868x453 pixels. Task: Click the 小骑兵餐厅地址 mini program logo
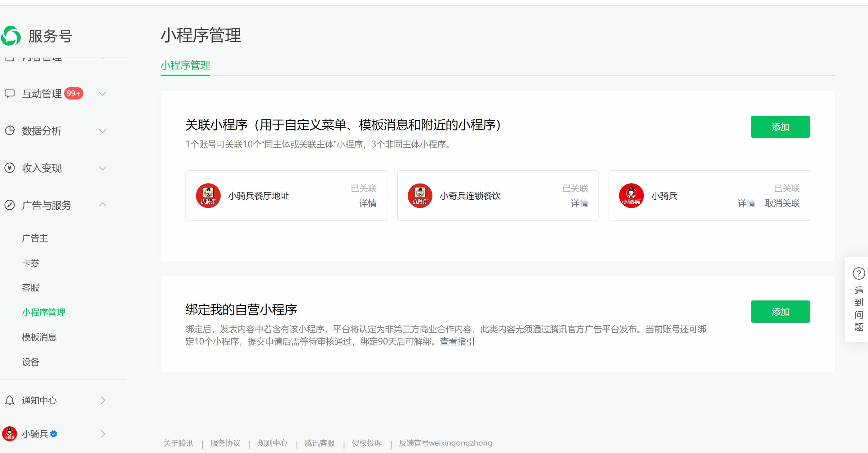[x=208, y=195]
